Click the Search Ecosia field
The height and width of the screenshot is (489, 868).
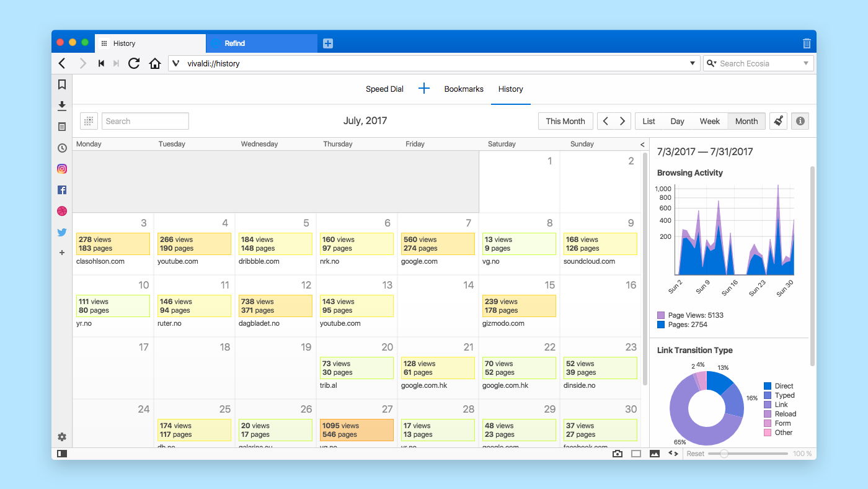coord(759,63)
